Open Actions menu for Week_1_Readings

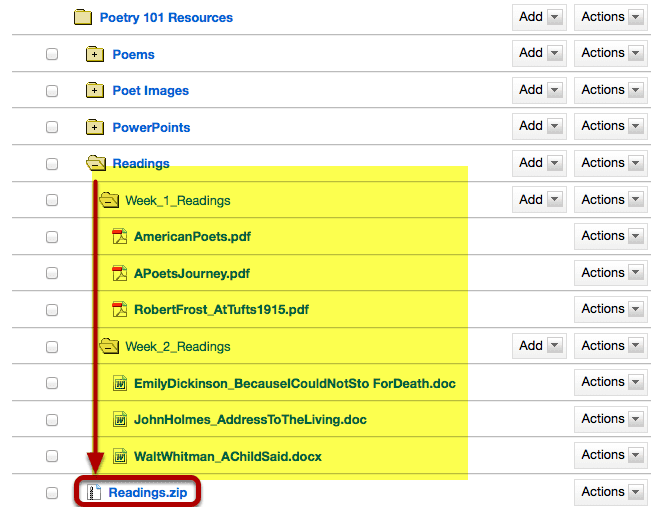pyautogui.click(x=611, y=200)
